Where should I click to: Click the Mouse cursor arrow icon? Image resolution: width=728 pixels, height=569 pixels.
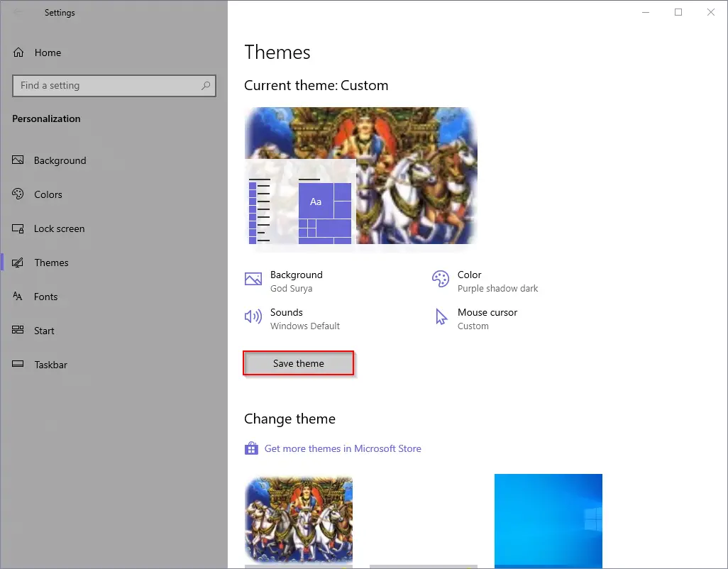441,316
